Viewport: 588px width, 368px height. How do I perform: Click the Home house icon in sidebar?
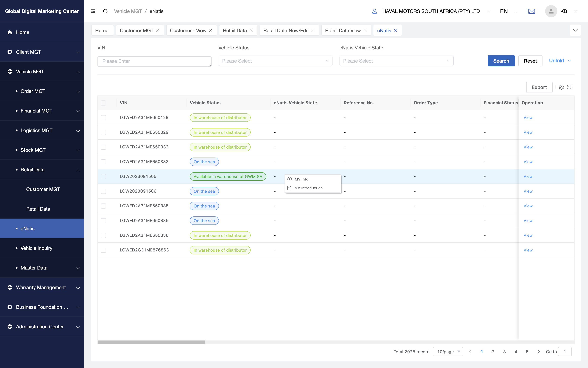pos(10,32)
